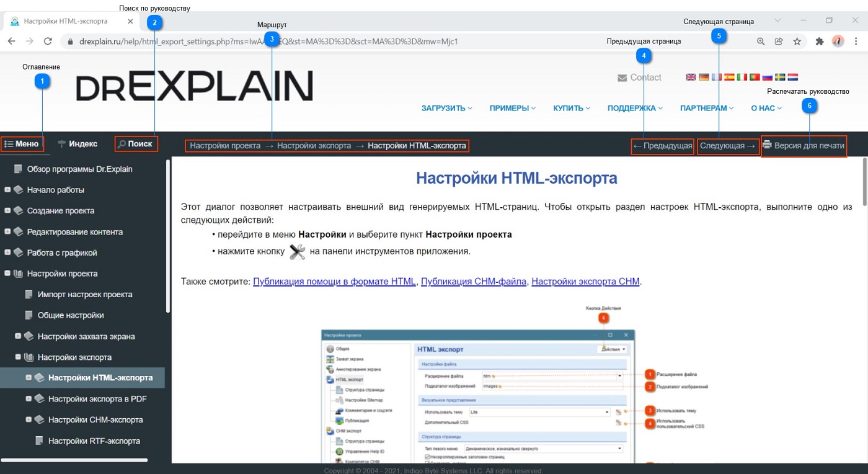Viewport: 868px width, 474px height.
Task: Open the Extensions puzzle-piece icon
Action: click(x=819, y=42)
